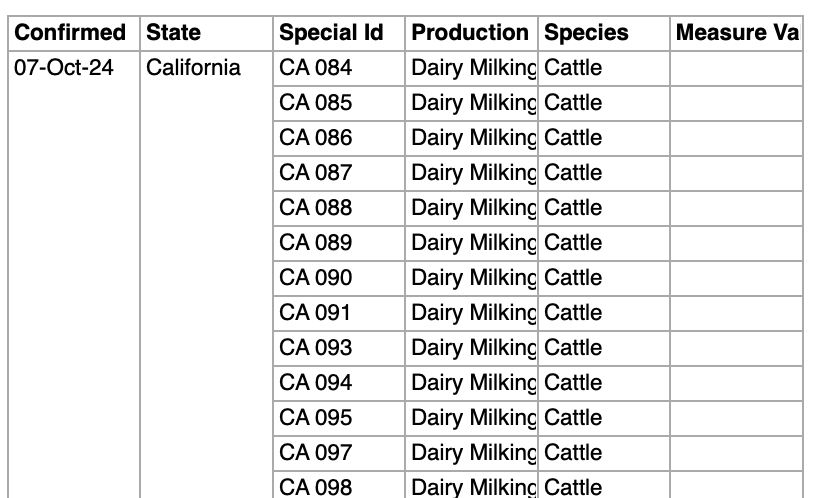Click the CA 088 cell
The image size is (826, 498).
coord(316,208)
